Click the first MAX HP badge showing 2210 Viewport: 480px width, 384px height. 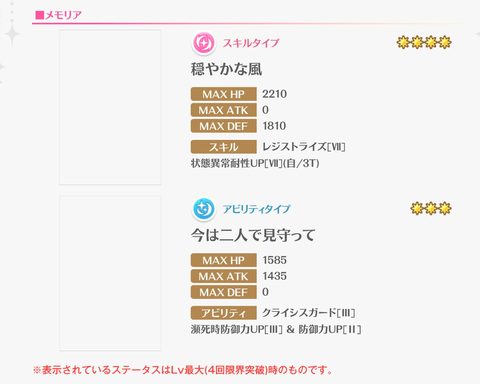click(224, 94)
